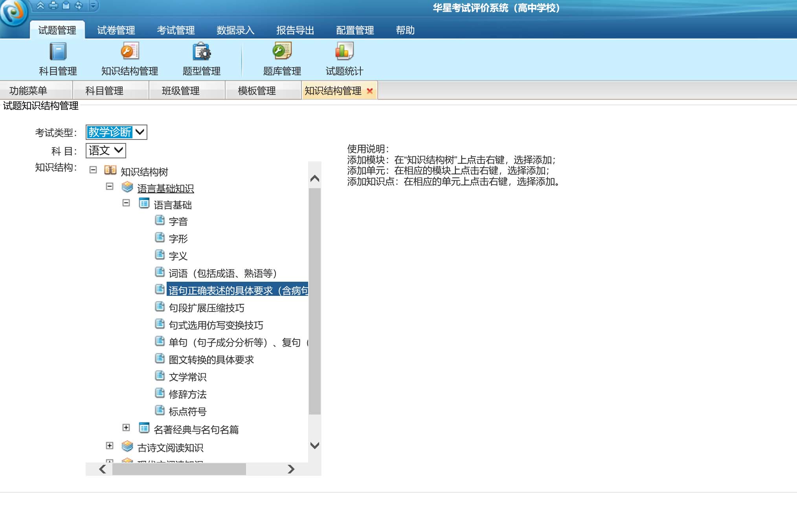The image size is (797, 532).
Task: Click the document icon beside 字义
Action: point(160,255)
